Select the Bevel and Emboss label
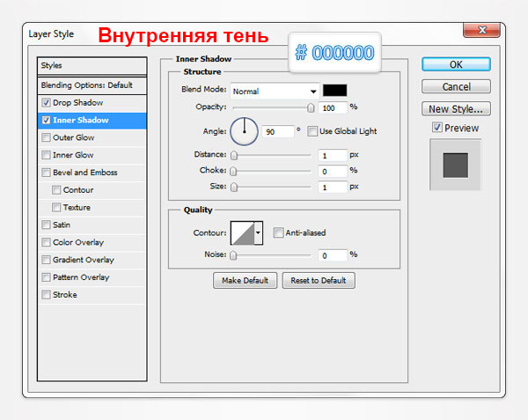 (x=84, y=173)
